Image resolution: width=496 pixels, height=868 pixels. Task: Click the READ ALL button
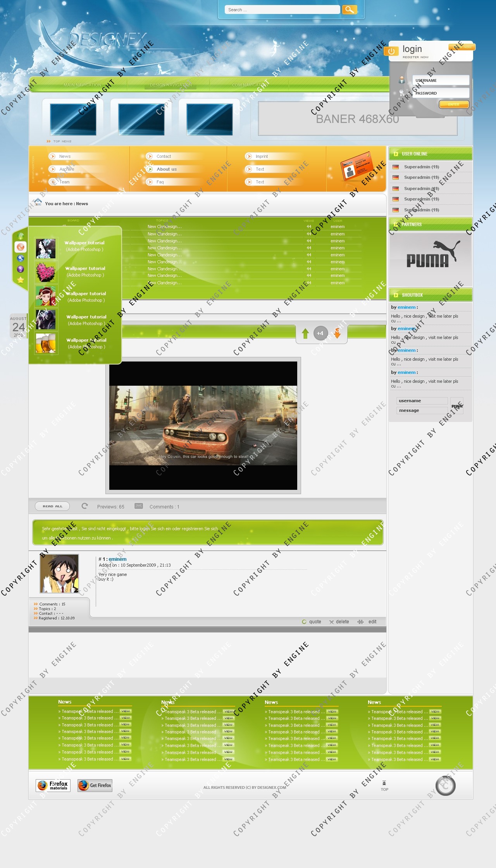[52, 506]
